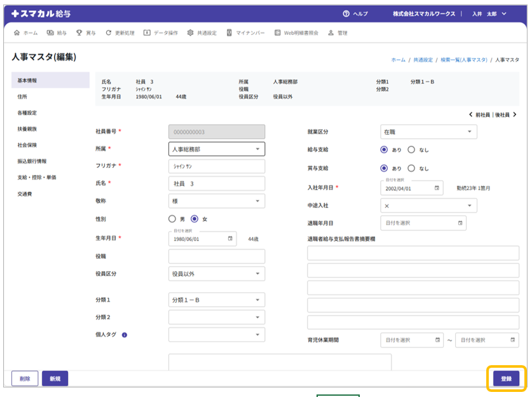Set 賞与支給 to なし
The height and width of the screenshot is (397, 532).
coord(411,169)
